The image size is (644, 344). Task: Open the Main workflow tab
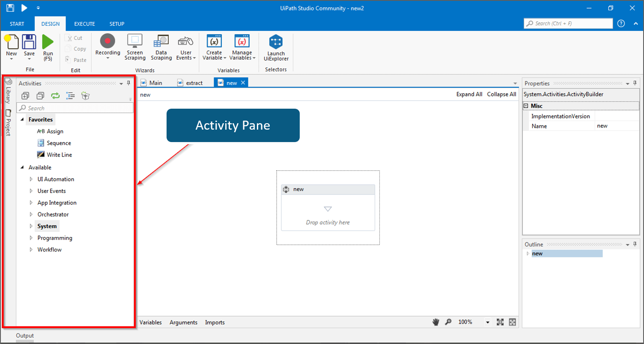[x=152, y=83]
